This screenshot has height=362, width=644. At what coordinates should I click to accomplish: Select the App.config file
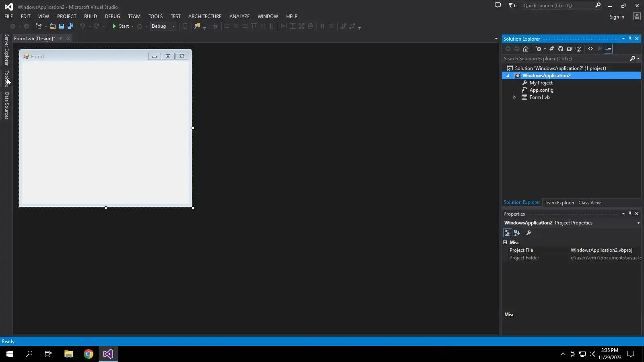pos(541,90)
